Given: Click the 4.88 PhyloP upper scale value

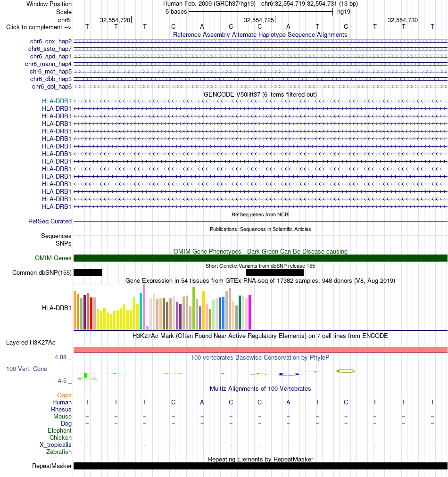Looking at the screenshot, I should 60,357.
